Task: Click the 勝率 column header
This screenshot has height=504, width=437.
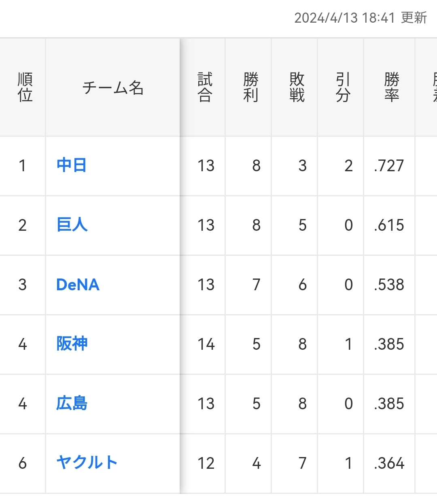Action: (391, 87)
